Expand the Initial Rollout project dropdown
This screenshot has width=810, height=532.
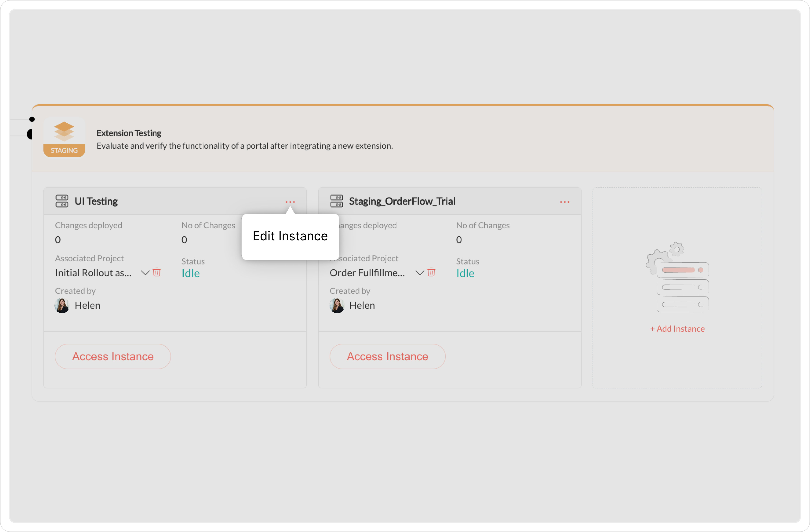tap(145, 273)
